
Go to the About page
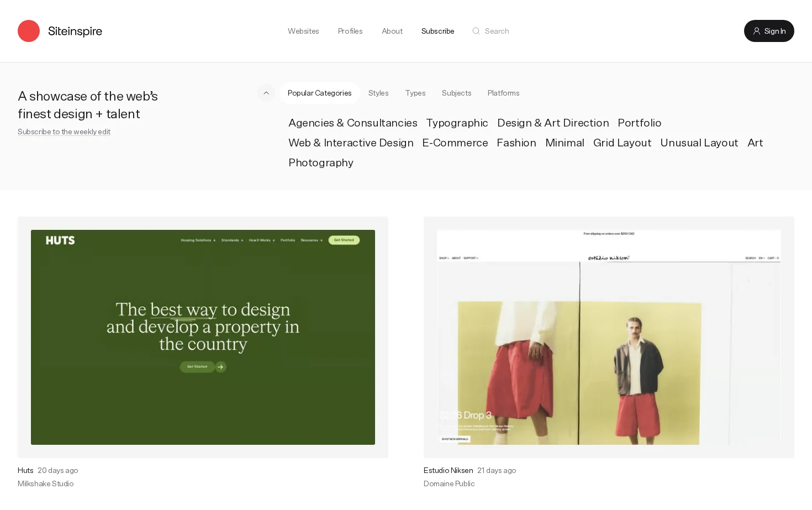click(x=392, y=31)
